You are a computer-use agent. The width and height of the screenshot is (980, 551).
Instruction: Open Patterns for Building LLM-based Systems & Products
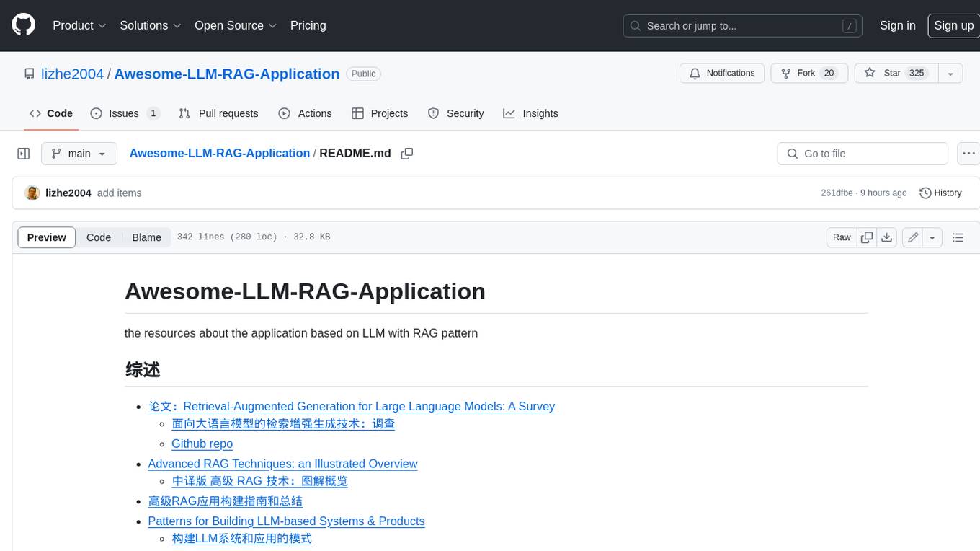pyautogui.click(x=286, y=521)
